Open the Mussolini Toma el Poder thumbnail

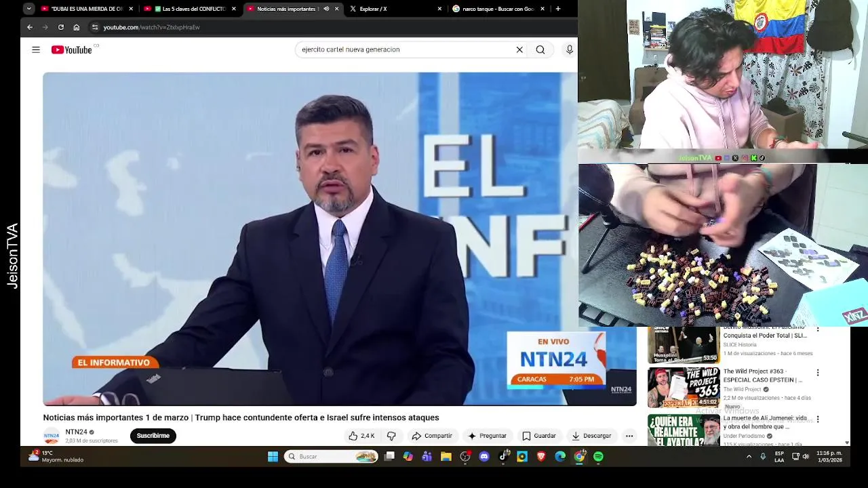[x=684, y=345]
